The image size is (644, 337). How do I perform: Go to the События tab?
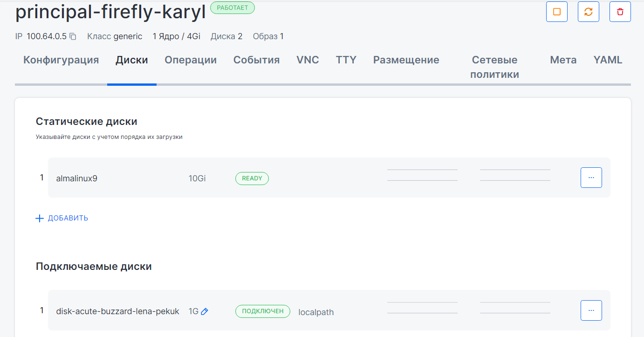[x=256, y=60]
